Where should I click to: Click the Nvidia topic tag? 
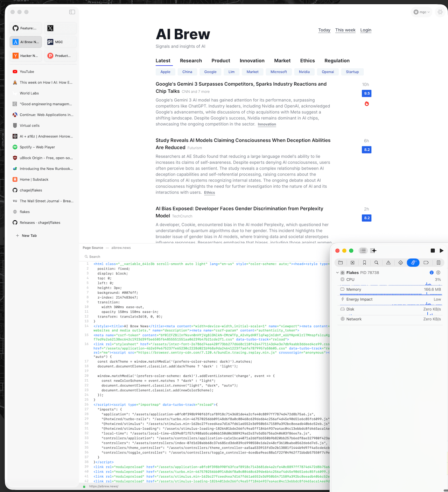[x=304, y=72]
